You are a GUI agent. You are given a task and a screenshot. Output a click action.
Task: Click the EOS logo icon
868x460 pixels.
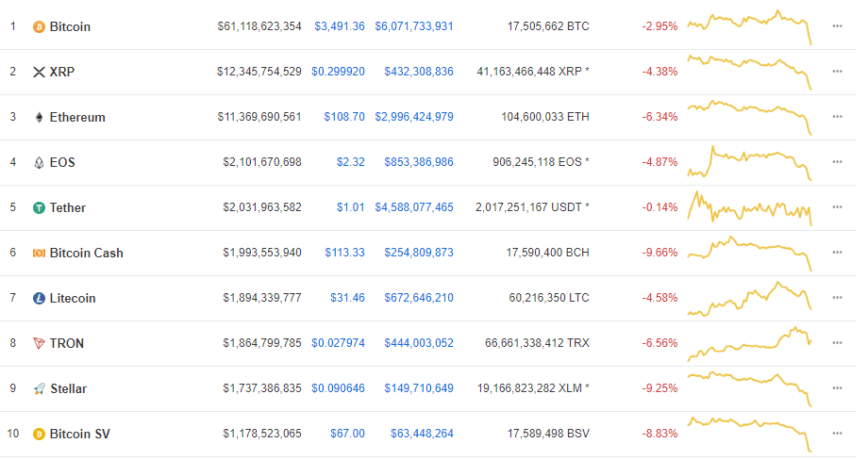tap(39, 162)
